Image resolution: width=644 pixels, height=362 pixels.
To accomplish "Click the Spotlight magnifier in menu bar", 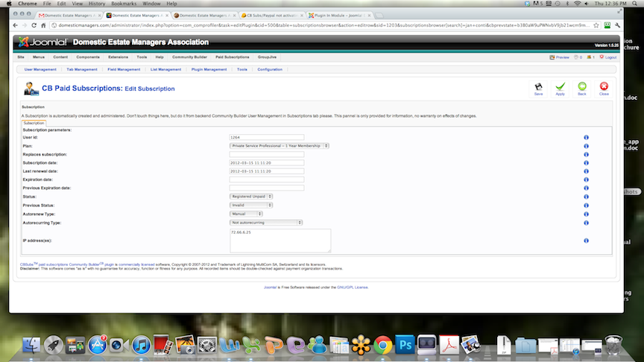I will coord(635,3).
